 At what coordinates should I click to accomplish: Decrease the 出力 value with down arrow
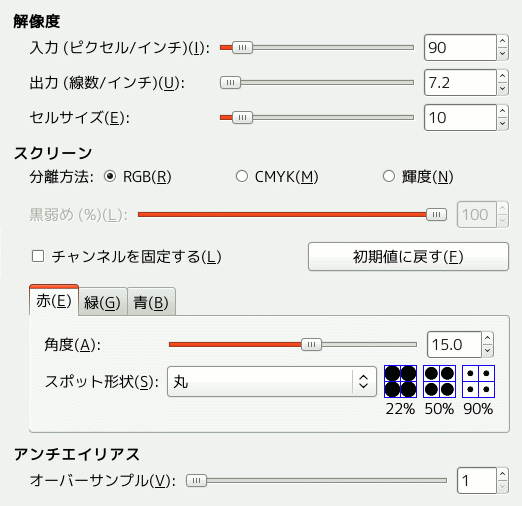click(502, 89)
